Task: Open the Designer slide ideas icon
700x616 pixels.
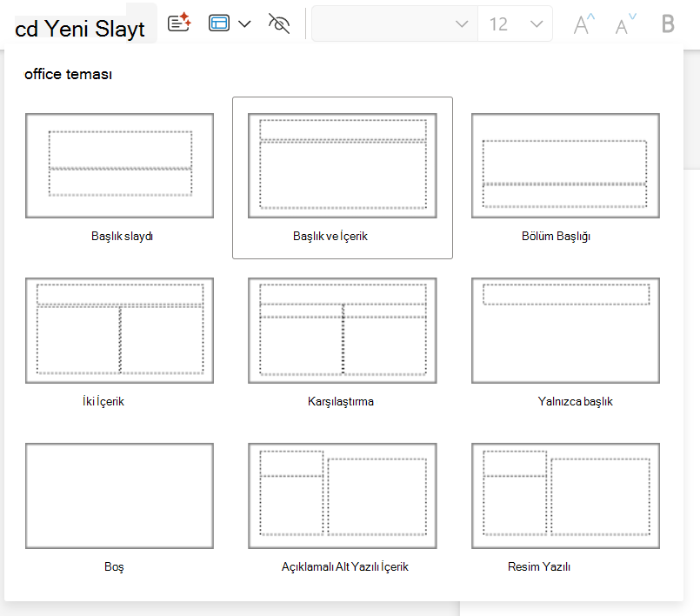Action: point(179,23)
